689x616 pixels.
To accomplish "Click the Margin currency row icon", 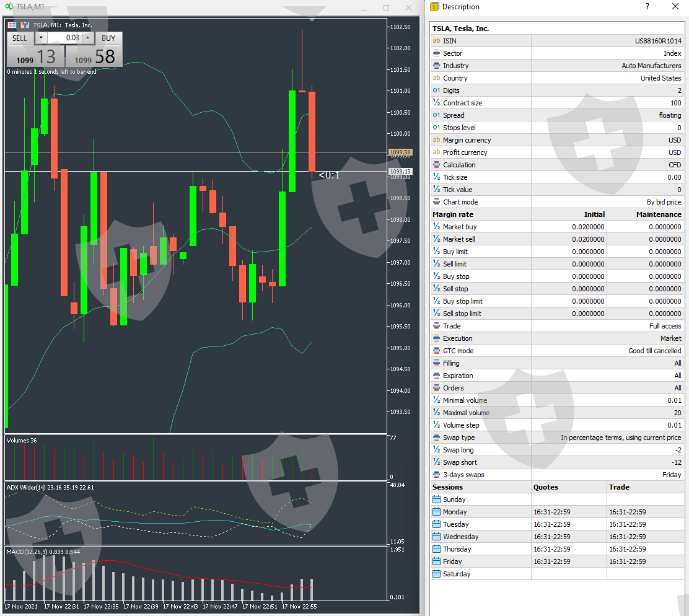I will tap(436, 139).
